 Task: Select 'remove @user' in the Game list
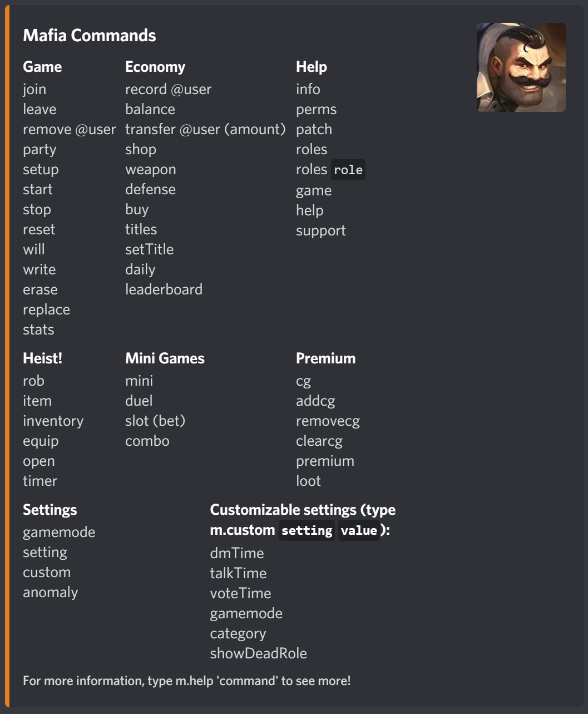point(69,130)
